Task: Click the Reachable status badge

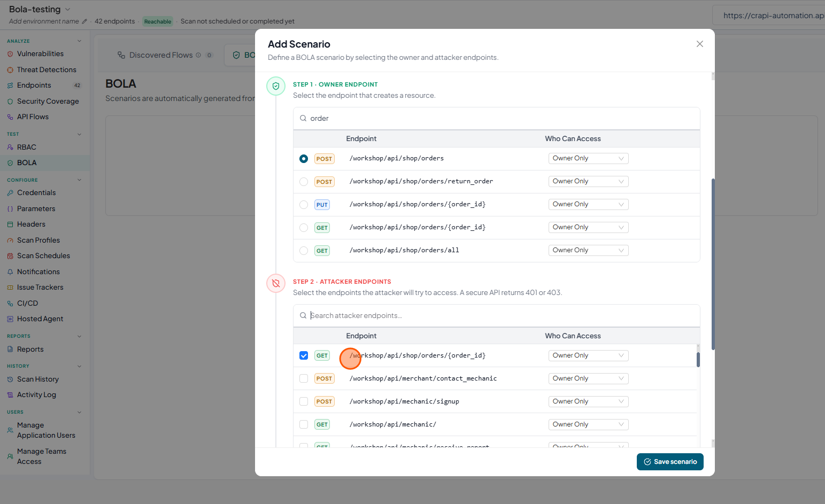Action: [158, 22]
